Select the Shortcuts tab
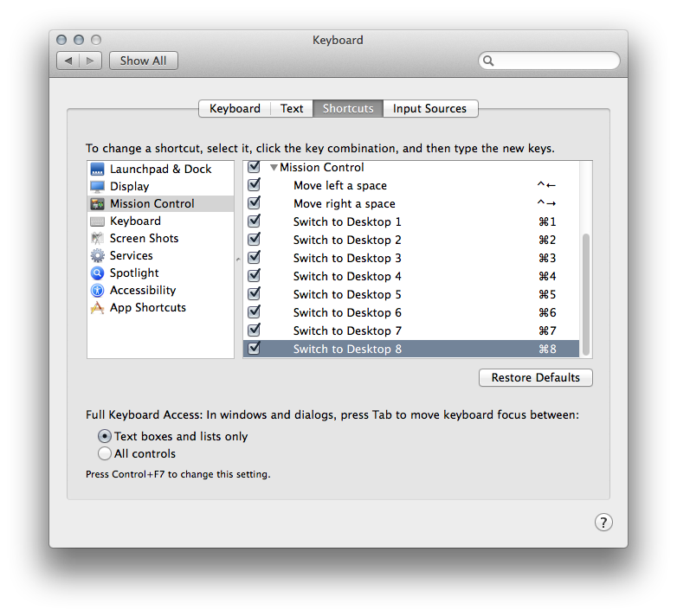 coord(348,108)
